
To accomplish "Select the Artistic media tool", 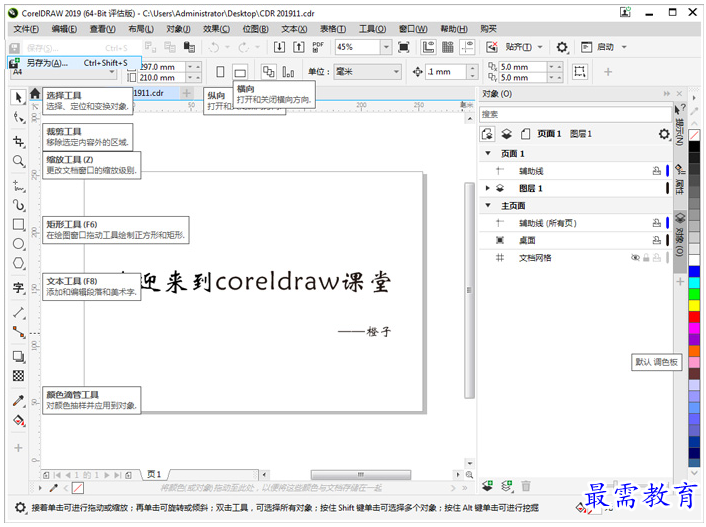I will click(x=18, y=205).
